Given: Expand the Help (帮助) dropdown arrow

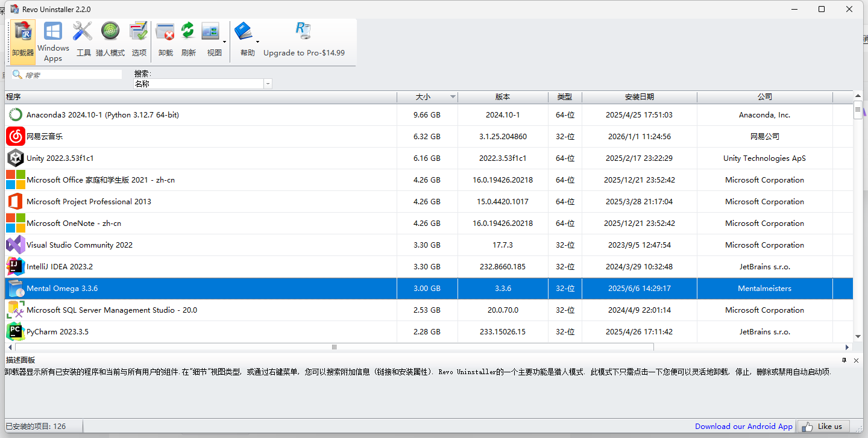Looking at the screenshot, I should tap(257, 42).
